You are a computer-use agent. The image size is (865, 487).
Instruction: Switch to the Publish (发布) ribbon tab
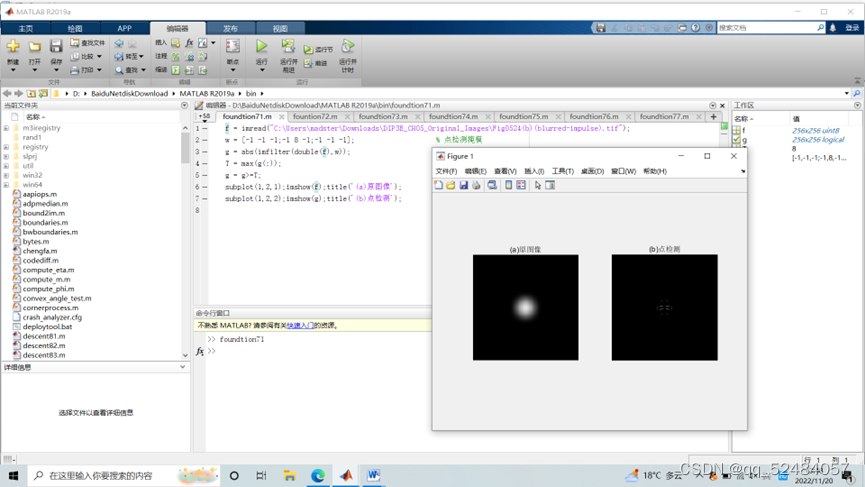pyautogui.click(x=230, y=29)
